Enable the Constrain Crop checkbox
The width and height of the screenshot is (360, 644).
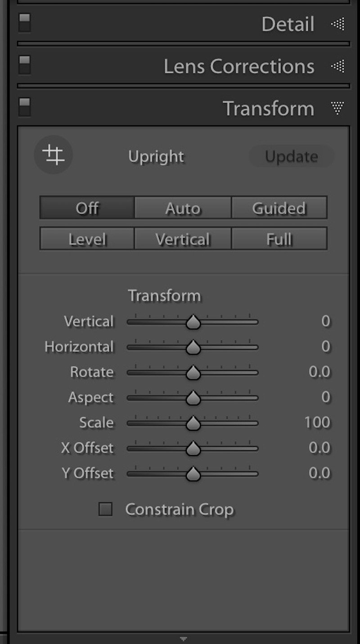tap(105, 509)
